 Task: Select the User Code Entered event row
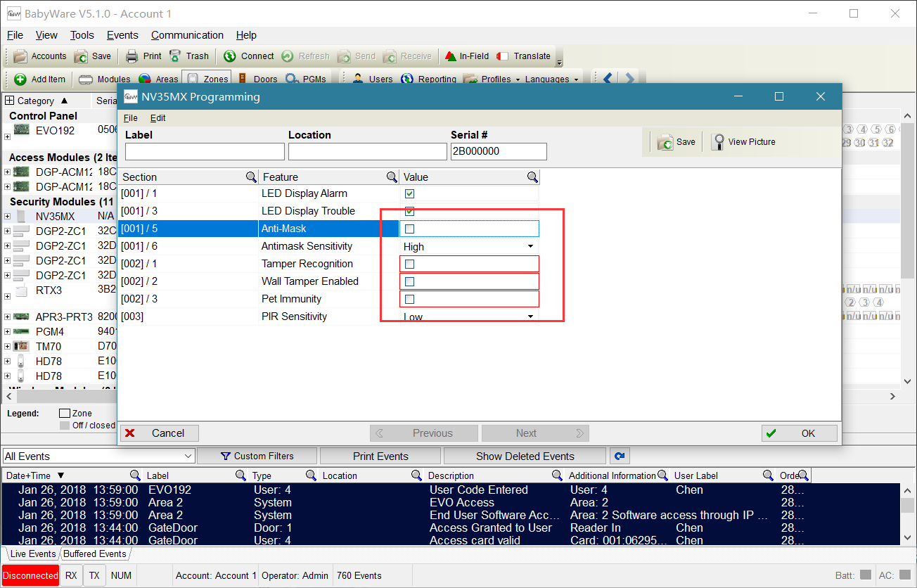pos(451,490)
